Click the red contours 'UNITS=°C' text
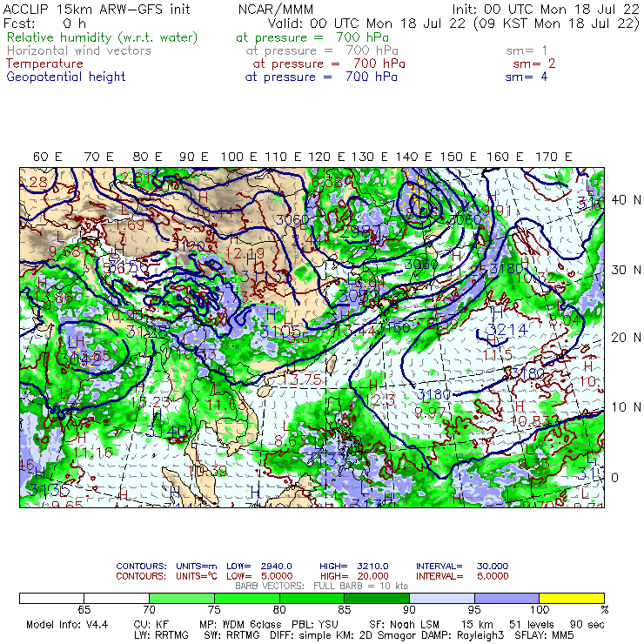This screenshot has width=644, height=644. point(197,576)
